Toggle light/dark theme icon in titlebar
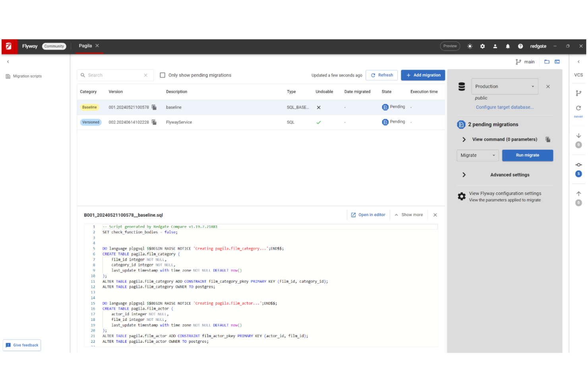This screenshot has height=392, width=588. point(470,46)
